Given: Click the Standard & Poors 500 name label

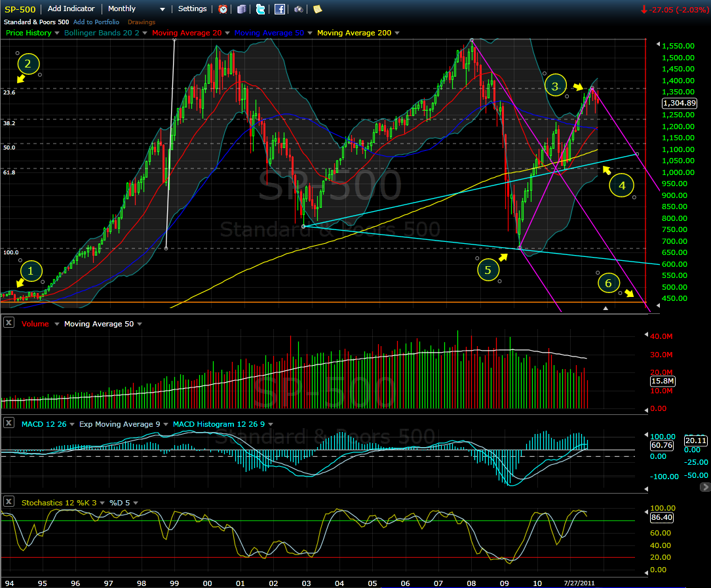Looking at the screenshot, I should click(x=36, y=22).
